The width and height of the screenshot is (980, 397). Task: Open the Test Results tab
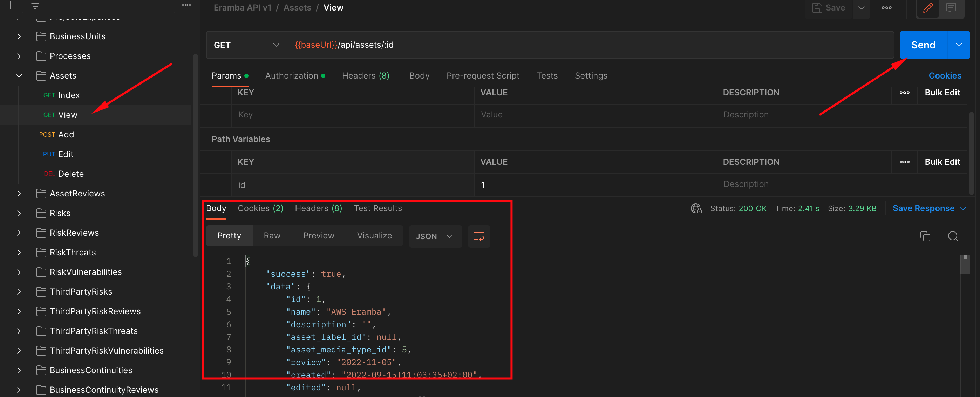pos(378,209)
